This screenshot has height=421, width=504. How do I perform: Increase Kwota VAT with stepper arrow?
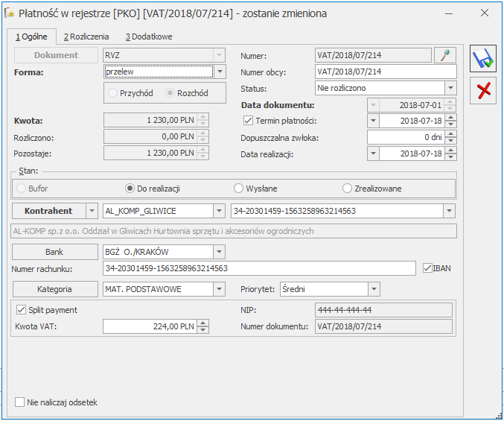(x=203, y=323)
